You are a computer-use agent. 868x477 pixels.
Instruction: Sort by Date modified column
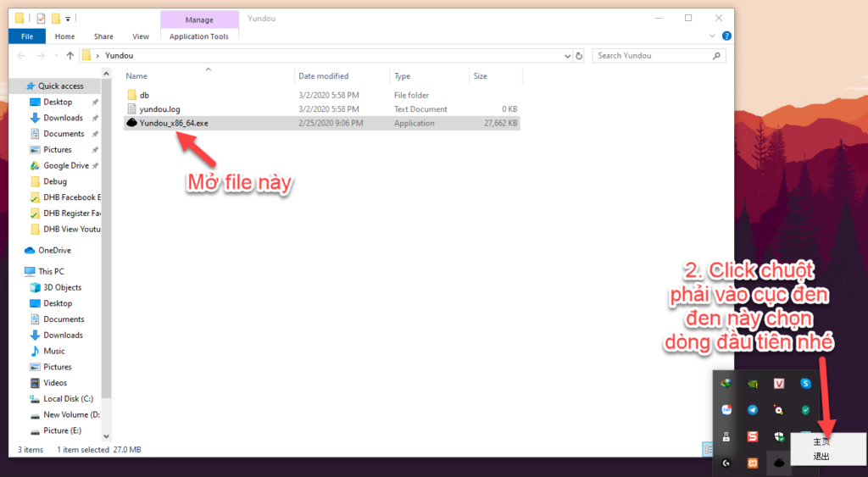[x=342, y=75]
